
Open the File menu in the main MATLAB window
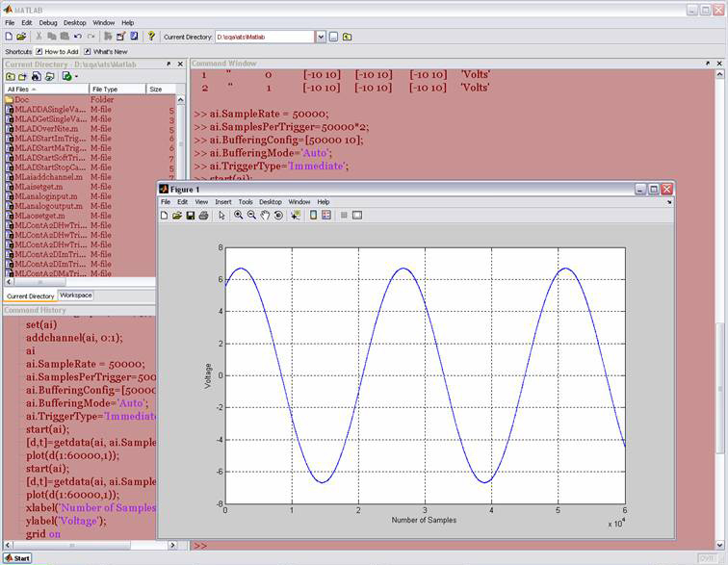(10, 22)
